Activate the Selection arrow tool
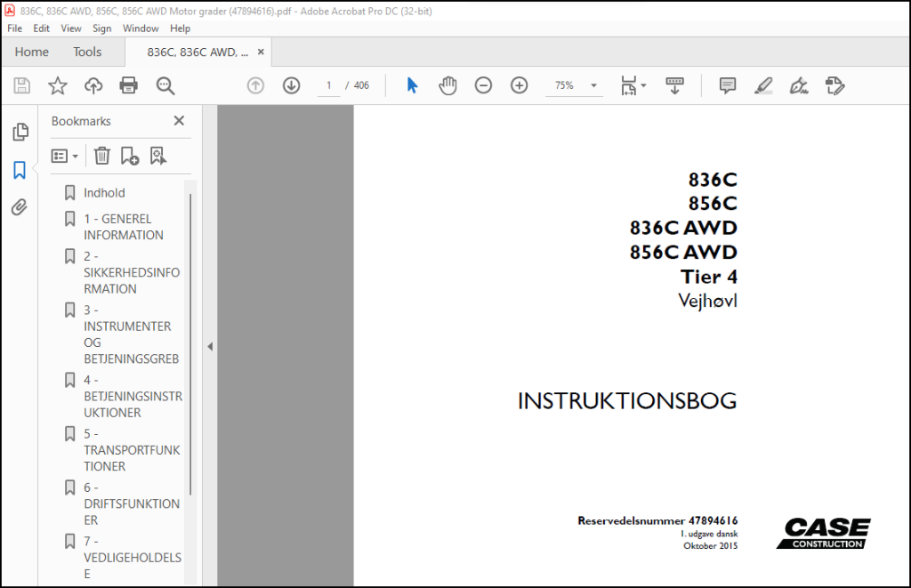This screenshot has width=911, height=588. (412, 85)
